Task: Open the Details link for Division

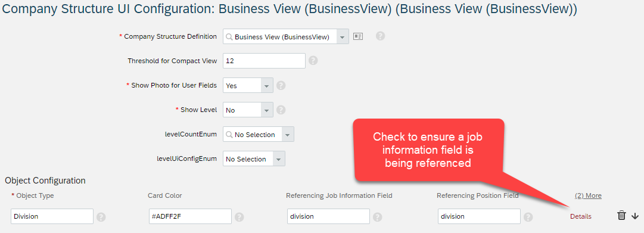Action: tap(581, 216)
